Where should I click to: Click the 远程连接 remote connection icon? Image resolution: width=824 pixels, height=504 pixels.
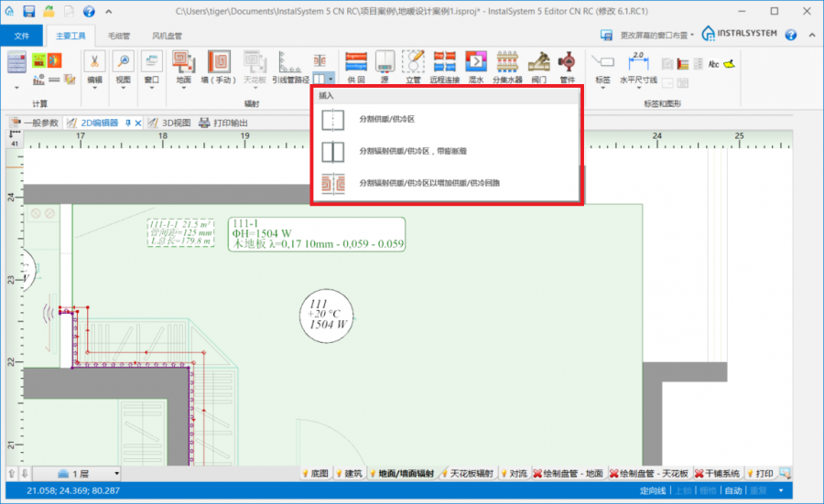444,62
